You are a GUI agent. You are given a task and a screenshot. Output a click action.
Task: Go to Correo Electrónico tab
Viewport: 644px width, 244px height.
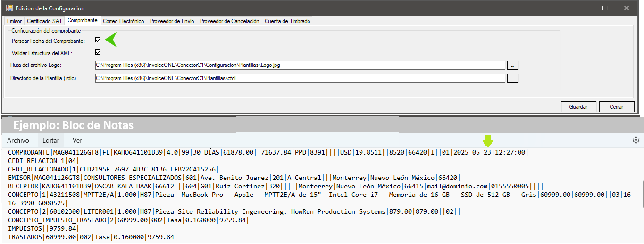pyautogui.click(x=123, y=21)
